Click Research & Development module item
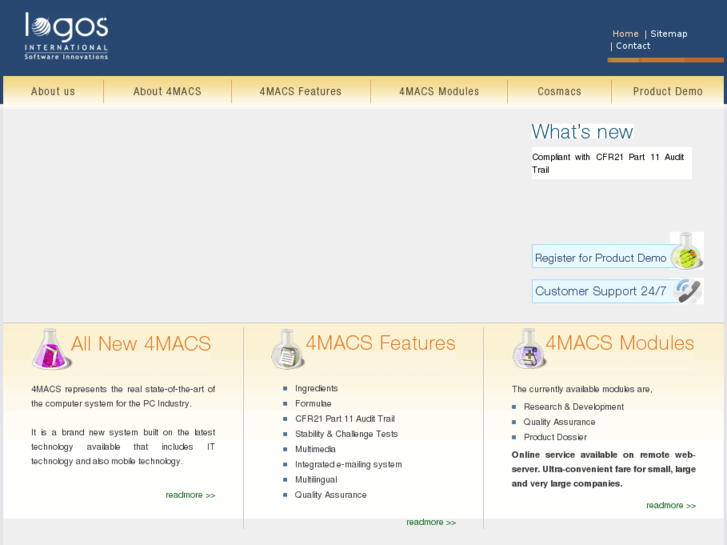The width and height of the screenshot is (727, 545). tap(574, 407)
